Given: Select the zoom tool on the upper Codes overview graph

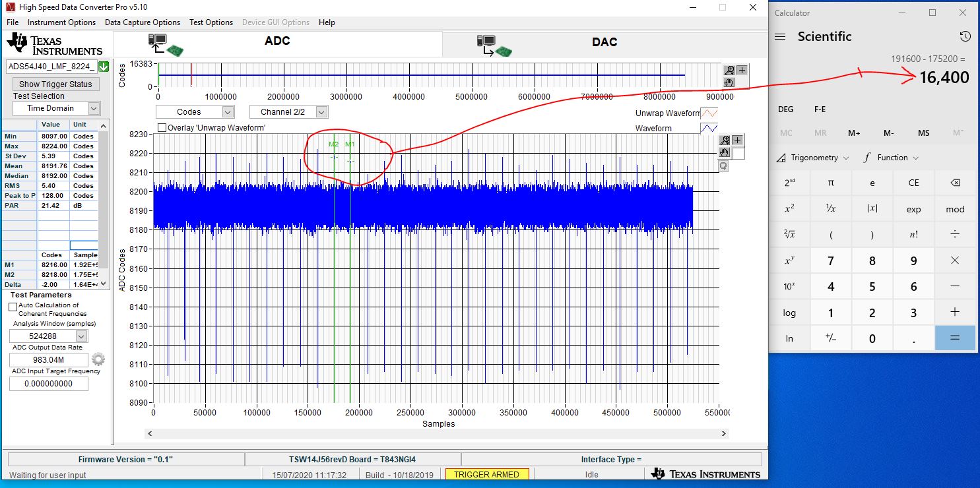Looking at the screenshot, I should coord(729,71).
